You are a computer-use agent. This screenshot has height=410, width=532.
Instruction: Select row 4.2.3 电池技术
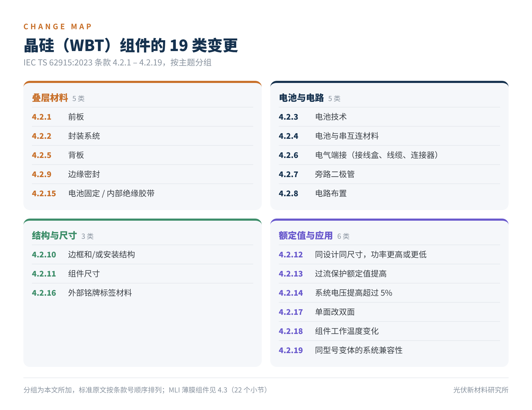tap(389, 117)
